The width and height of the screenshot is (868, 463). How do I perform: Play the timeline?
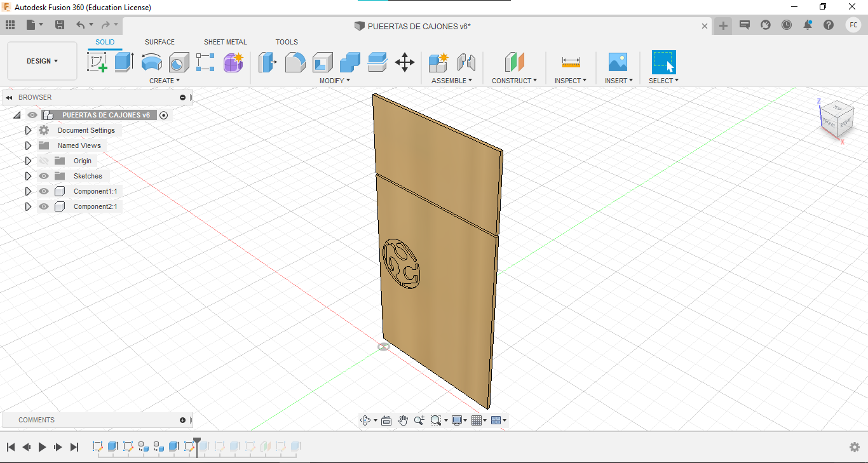[x=42, y=447]
